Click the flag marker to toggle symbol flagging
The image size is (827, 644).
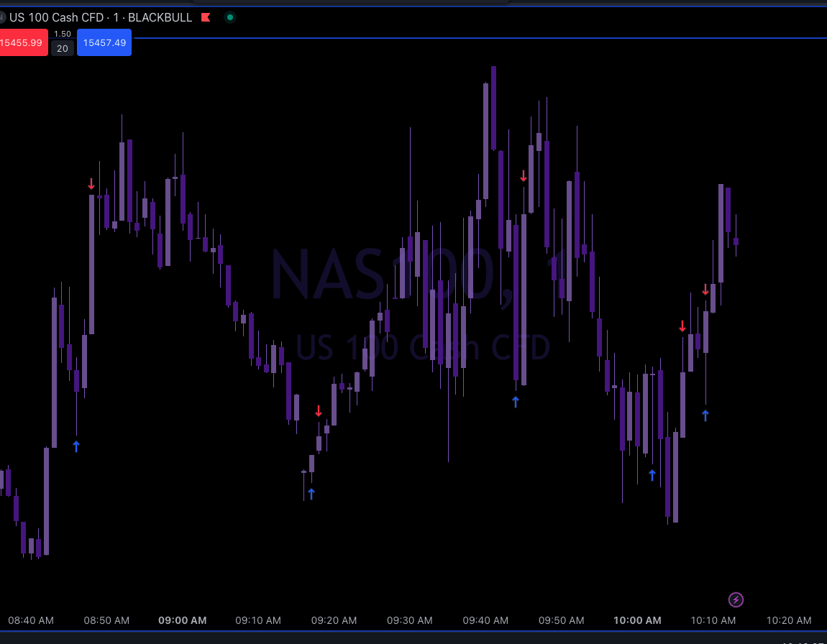click(206, 17)
